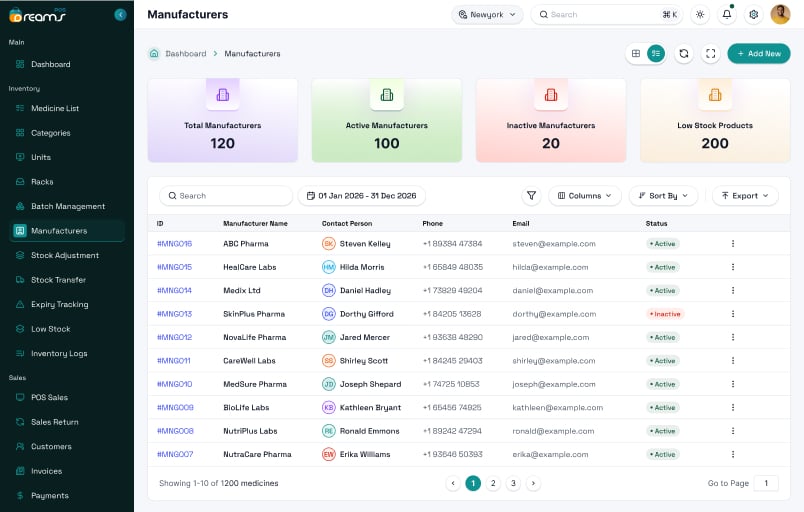Open POS Sales in sidebar

click(x=67, y=397)
